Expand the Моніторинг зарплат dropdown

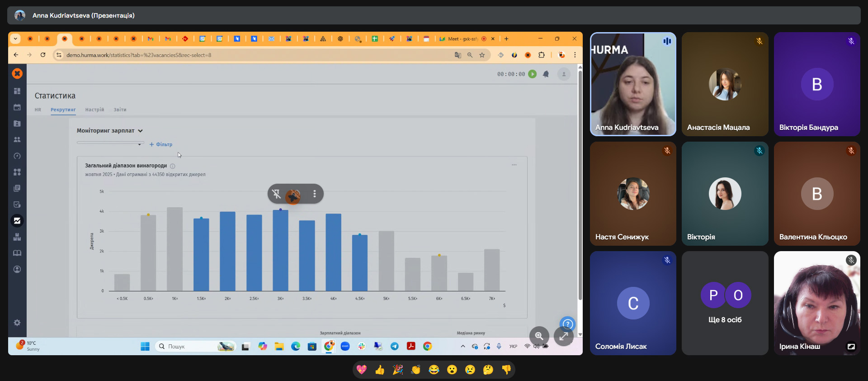tap(140, 131)
